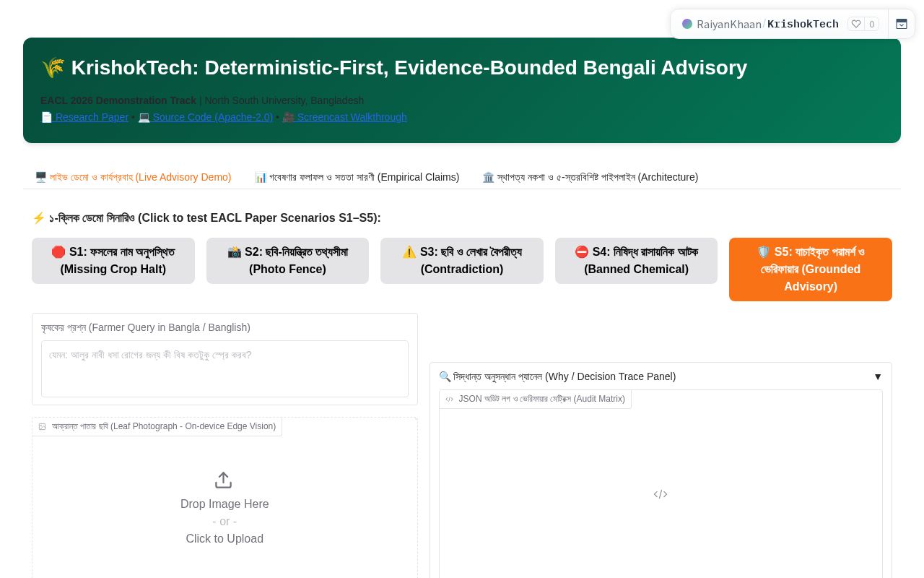Click the JSON Audit Matrix label
Image resolution: width=924 pixels, height=578 pixels.
click(535, 399)
